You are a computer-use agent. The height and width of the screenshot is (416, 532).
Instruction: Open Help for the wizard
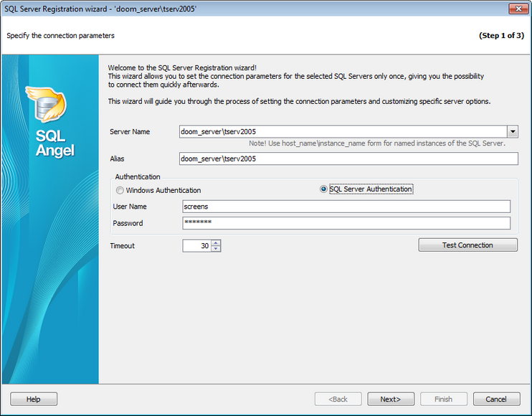pyautogui.click(x=34, y=399)
